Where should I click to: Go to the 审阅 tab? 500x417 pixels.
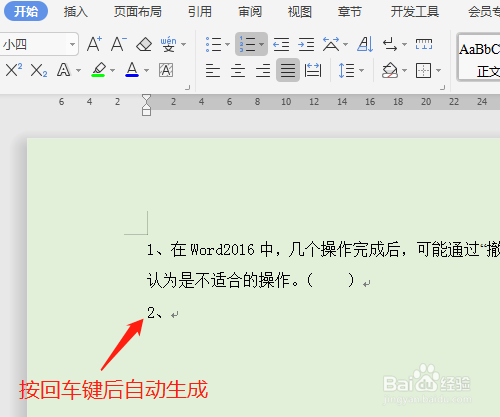[x=250, y=12]
